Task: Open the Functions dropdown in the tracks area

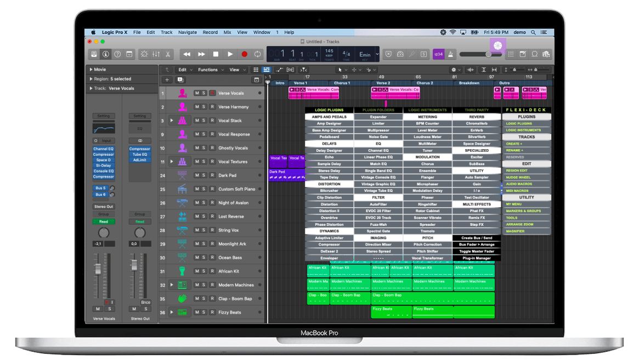Action: (x=210, y=70)
